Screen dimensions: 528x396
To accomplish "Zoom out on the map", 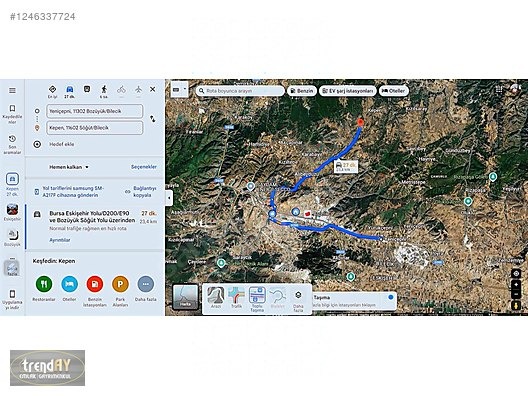I will click(516, 294).
